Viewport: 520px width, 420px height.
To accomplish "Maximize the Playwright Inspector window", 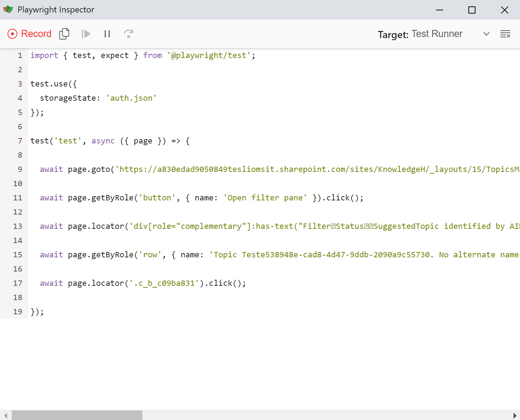I will click(x=472, y=10).
